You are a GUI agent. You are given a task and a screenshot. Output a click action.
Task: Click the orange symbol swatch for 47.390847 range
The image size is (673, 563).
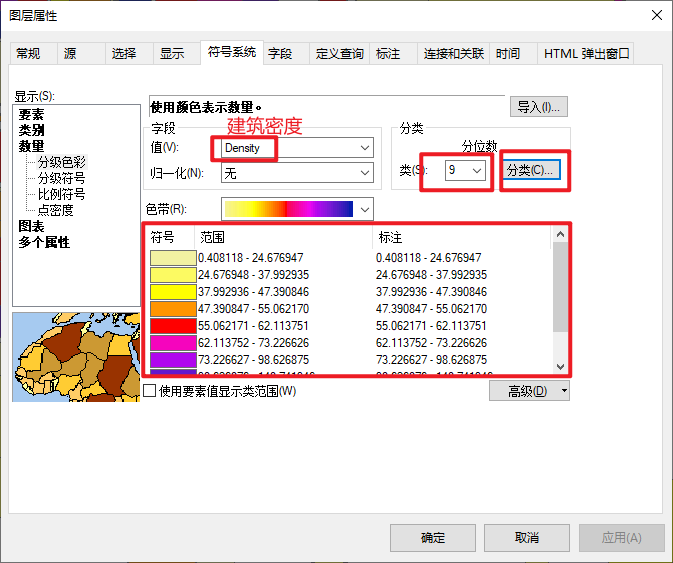point(172,309)
